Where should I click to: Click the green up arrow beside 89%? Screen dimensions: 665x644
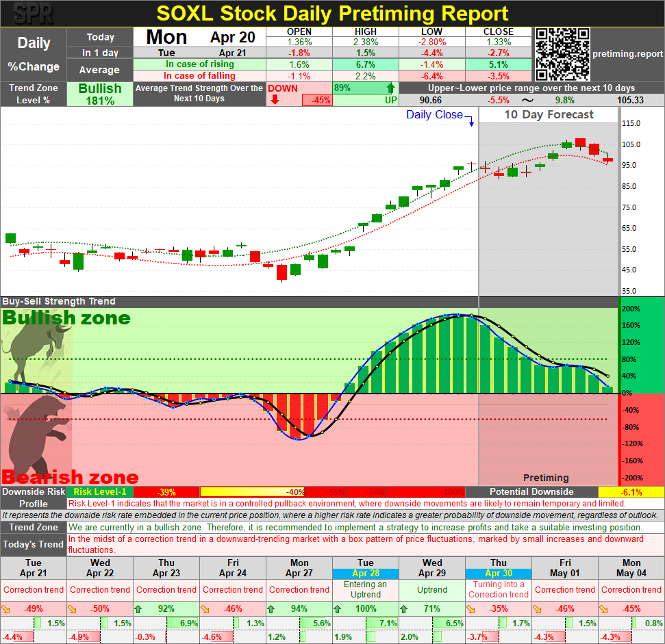point(390,88)
